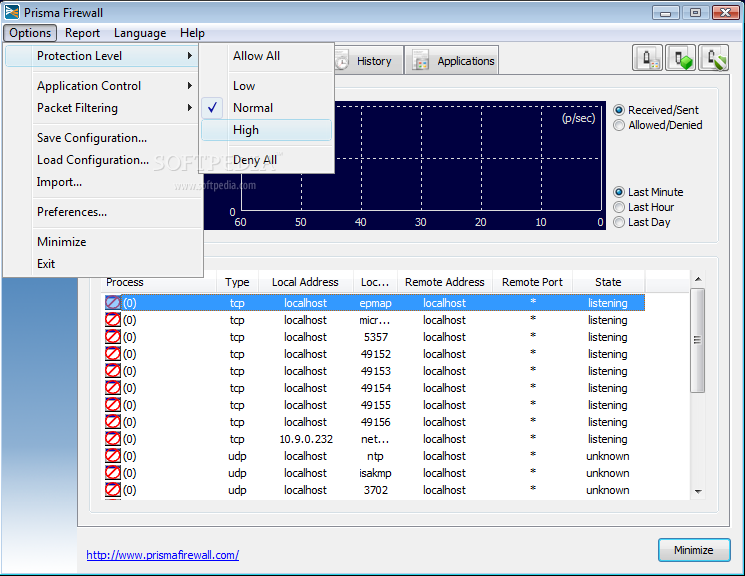Select Last Day radio button
745x576 pixels.
[619, 222]
